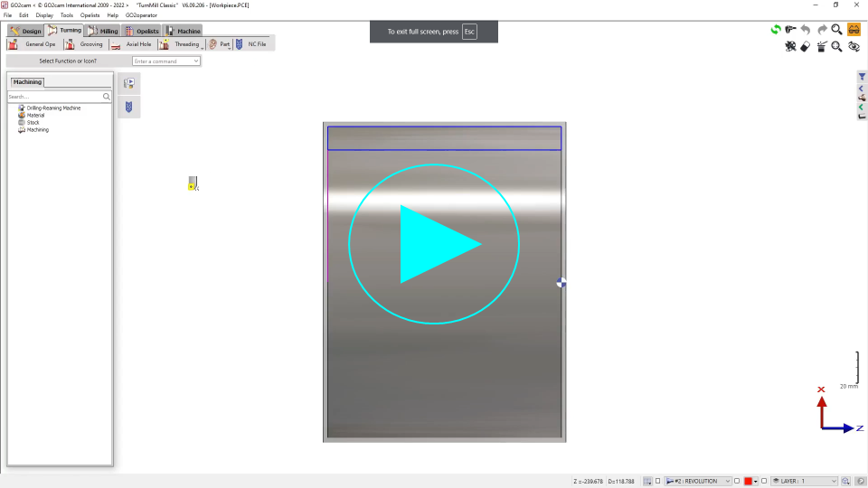Click the 3D cube view icon in status bar
Image resolution: width=868 pixels, height=488 pixels.
point(846,482)
